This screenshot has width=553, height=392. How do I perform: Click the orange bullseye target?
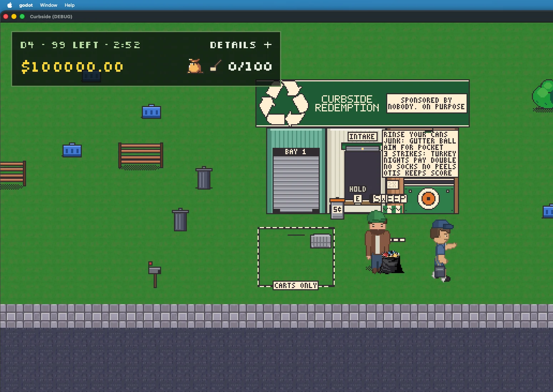428,198
